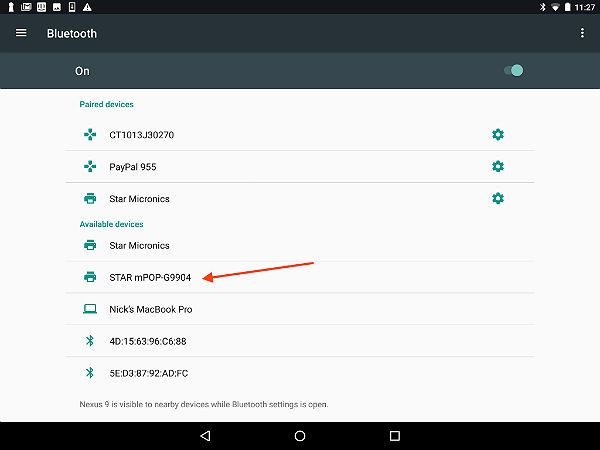Tap printer icon of available Star Micronics

click(x=90, y=245)
